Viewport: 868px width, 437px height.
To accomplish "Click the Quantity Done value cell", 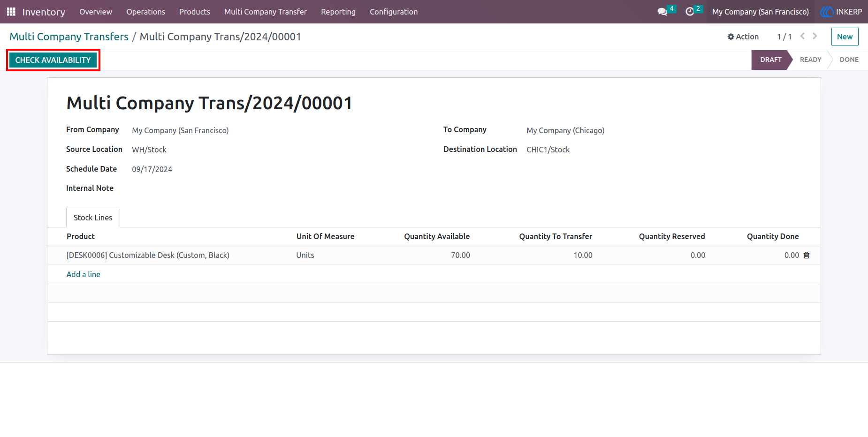I will coord(792,255).
